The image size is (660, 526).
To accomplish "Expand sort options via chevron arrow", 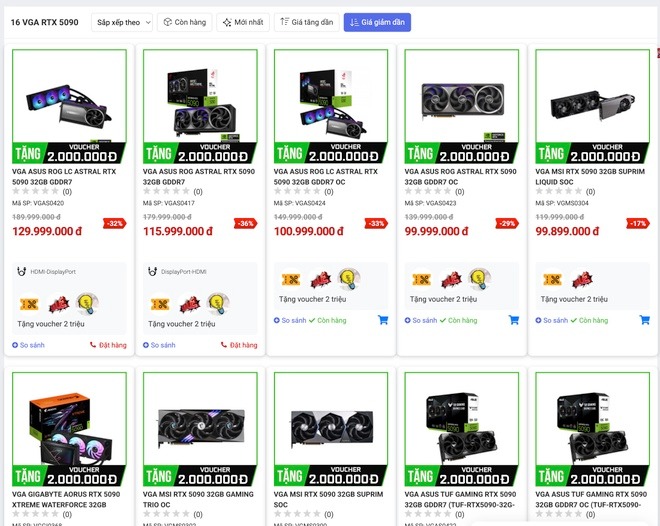I will (x=148, y=23).
